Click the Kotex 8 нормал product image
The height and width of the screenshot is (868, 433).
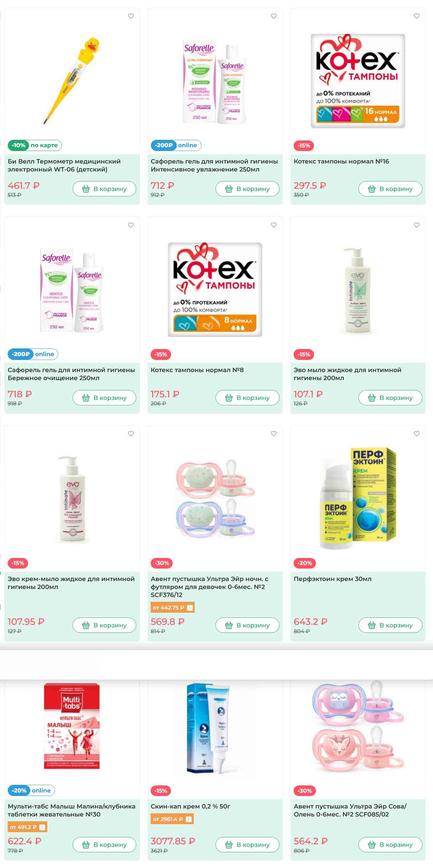(x=215, y=290)
